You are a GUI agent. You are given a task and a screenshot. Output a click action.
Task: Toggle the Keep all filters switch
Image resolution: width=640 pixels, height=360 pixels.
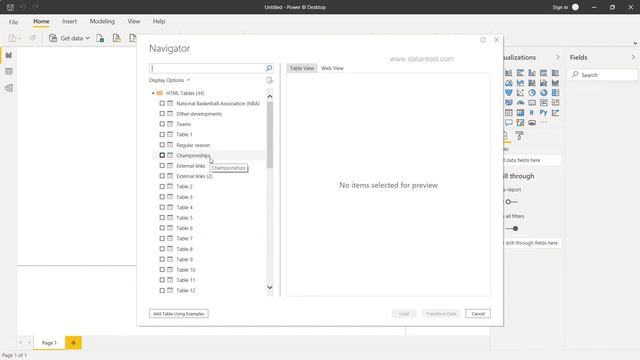(512, 229)
